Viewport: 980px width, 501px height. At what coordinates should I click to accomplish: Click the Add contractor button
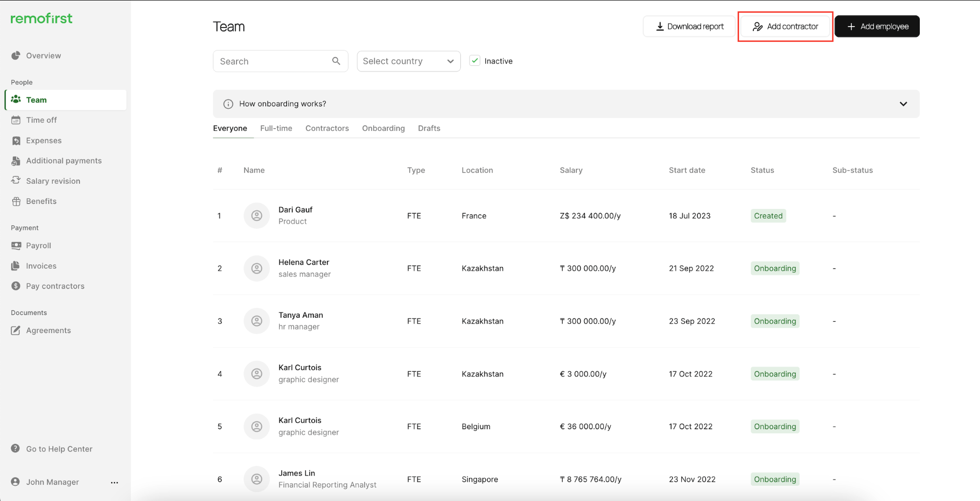785,26
